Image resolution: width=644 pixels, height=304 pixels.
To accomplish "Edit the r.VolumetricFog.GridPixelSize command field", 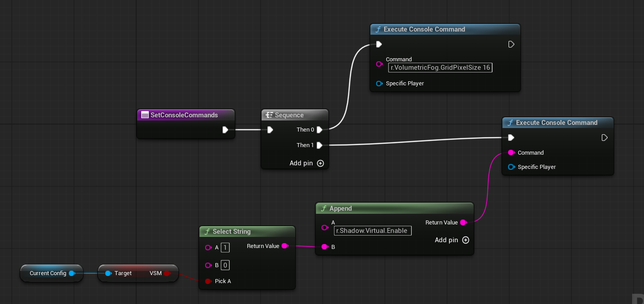I will [x=440, y=68].
